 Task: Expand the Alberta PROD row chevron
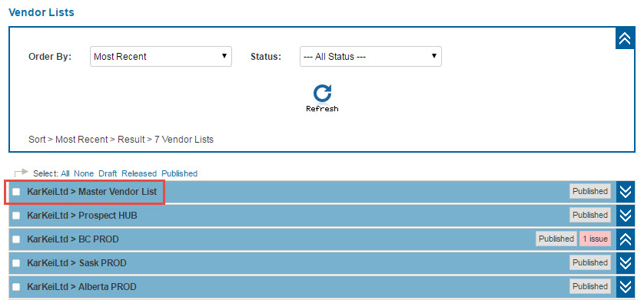point(625,286)
